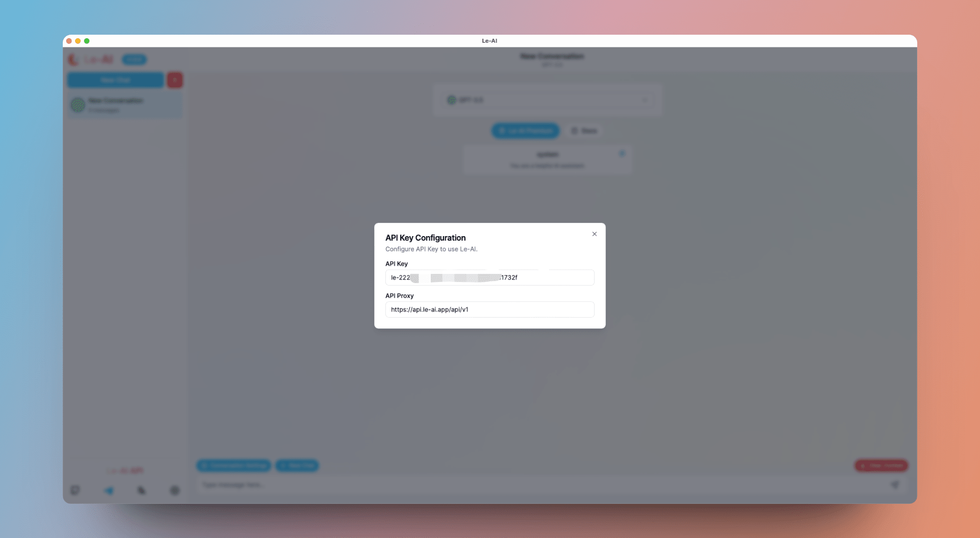Click the Conversation Settings pill button

[x=234, y=466]
